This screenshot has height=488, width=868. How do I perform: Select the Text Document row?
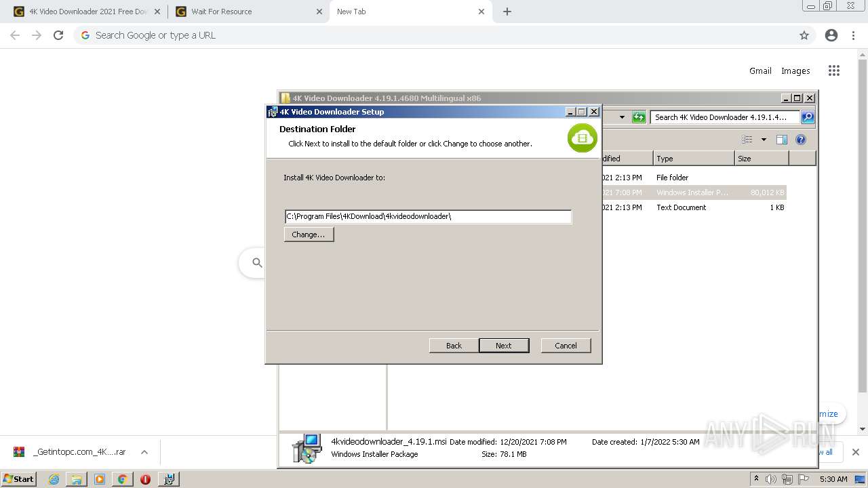pyautogui.click(x=694, y=207)
